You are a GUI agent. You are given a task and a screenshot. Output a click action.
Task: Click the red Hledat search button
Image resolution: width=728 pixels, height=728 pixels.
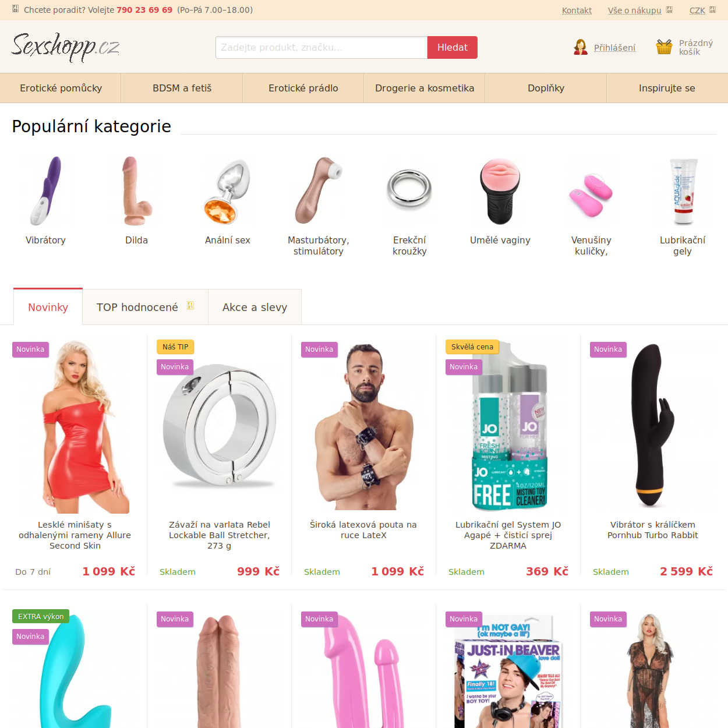coord(453,47)
